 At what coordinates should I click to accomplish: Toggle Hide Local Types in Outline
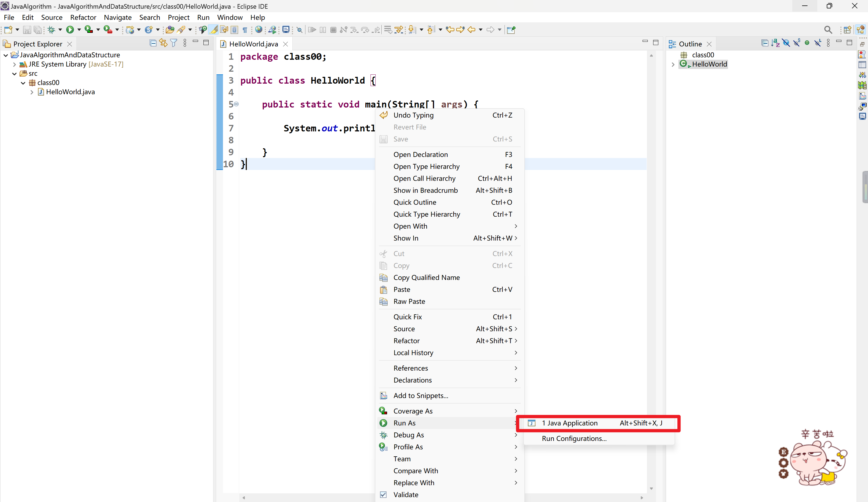coord(818,43)
